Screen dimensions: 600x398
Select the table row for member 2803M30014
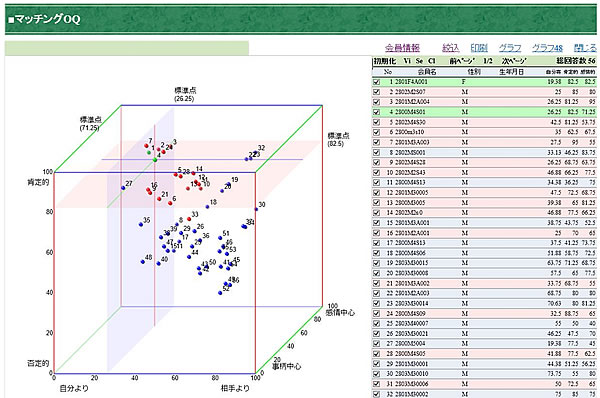[x=484, y=303]
